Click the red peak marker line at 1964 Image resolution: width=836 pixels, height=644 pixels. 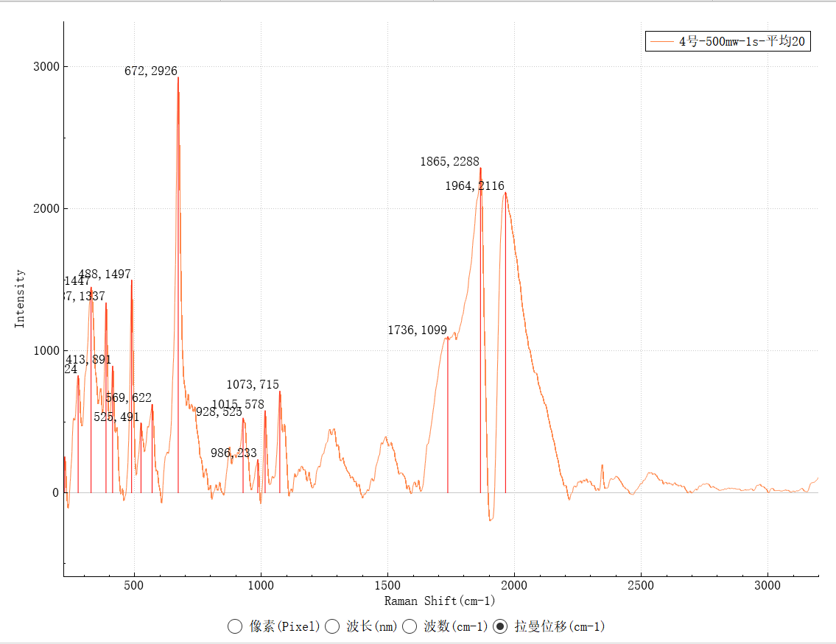(x=506, y=342)
